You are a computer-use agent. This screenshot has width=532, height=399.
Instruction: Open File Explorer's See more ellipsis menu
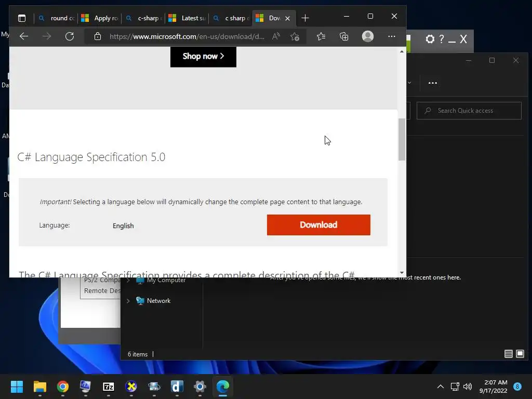[433, 83]
